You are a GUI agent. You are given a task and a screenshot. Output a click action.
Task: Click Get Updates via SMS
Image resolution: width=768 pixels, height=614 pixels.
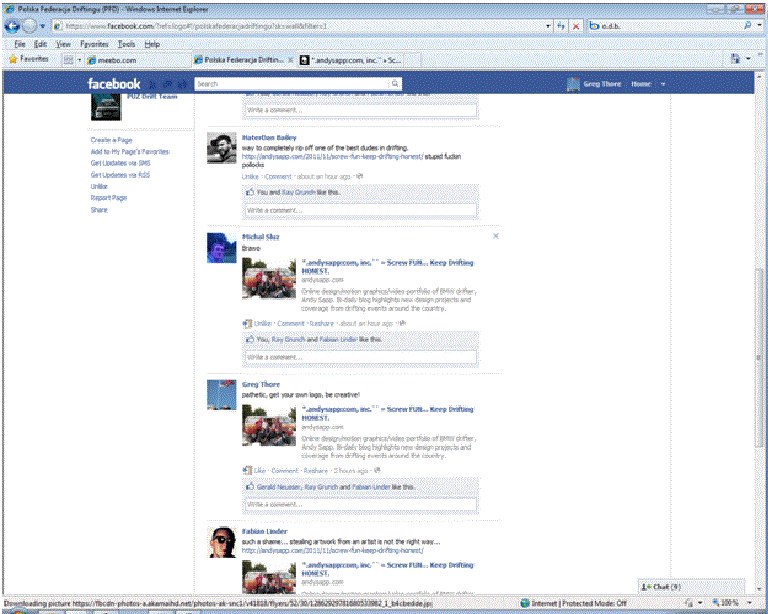pyautogui.click(x=120, y=163)
